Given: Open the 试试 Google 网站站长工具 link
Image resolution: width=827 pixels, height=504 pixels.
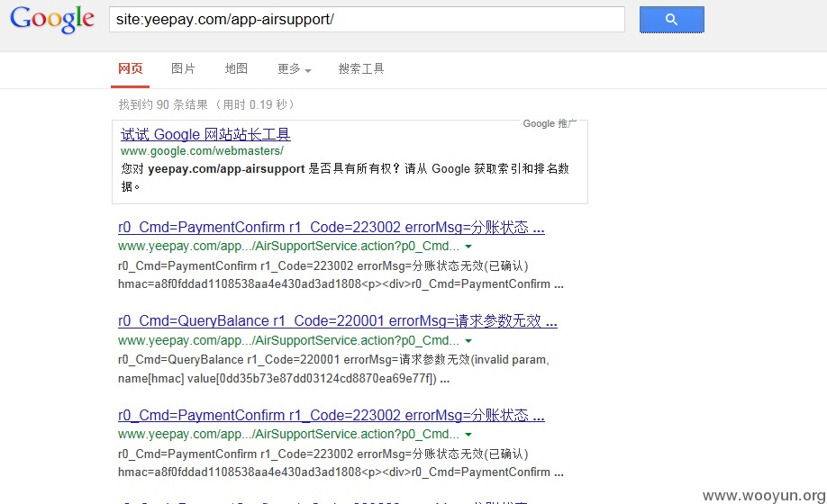Looking at the screenshot, I should click(x=205, y=134).
